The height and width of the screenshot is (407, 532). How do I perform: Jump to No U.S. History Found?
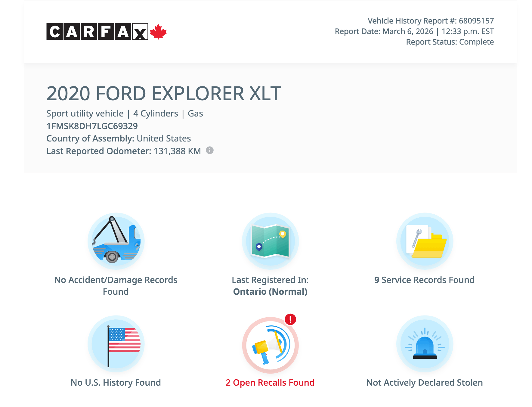coord(116,383)
